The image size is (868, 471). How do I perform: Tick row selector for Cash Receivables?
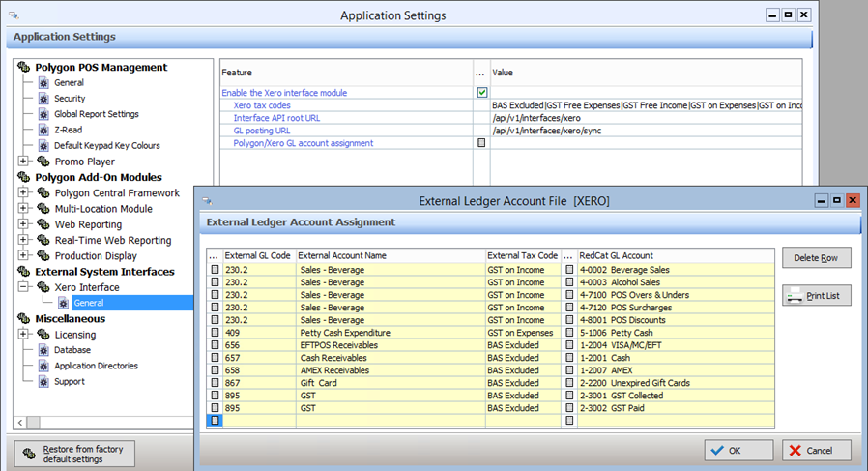215,358
